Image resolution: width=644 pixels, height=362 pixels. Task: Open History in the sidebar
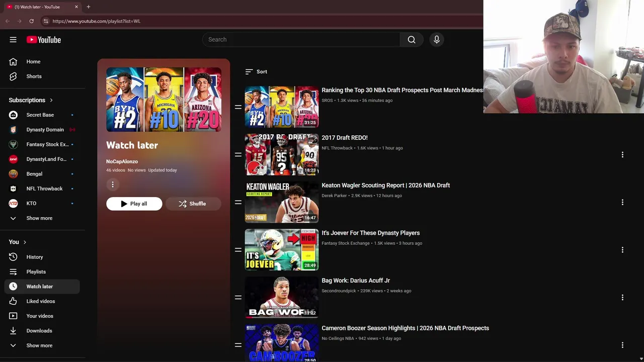43,257
